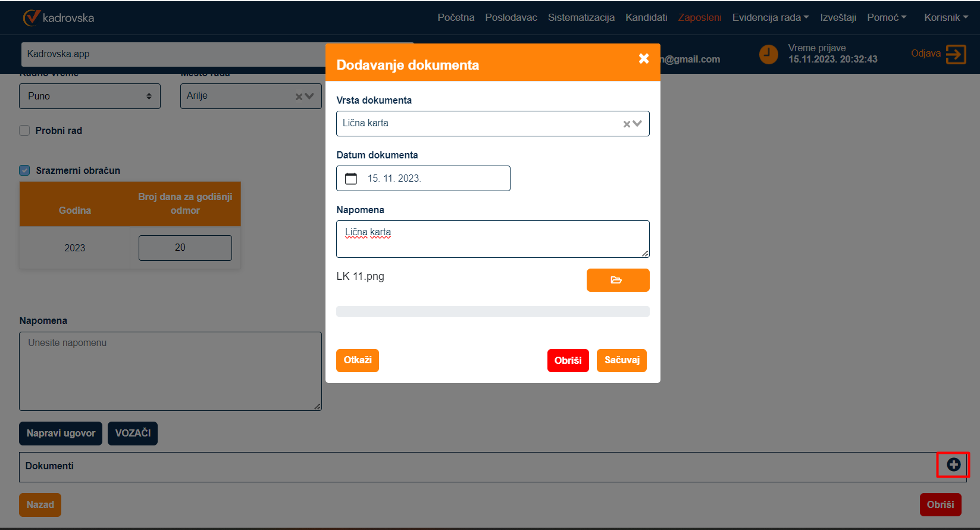
Task: Click the calendar icon in date field
Action: coord(351,179)
